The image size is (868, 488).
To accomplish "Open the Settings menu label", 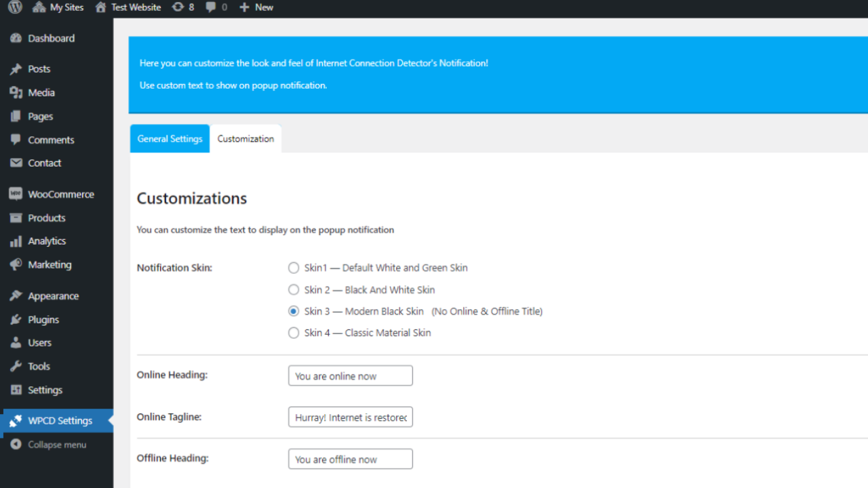I will pyautogui.click(x=45, y=390).
